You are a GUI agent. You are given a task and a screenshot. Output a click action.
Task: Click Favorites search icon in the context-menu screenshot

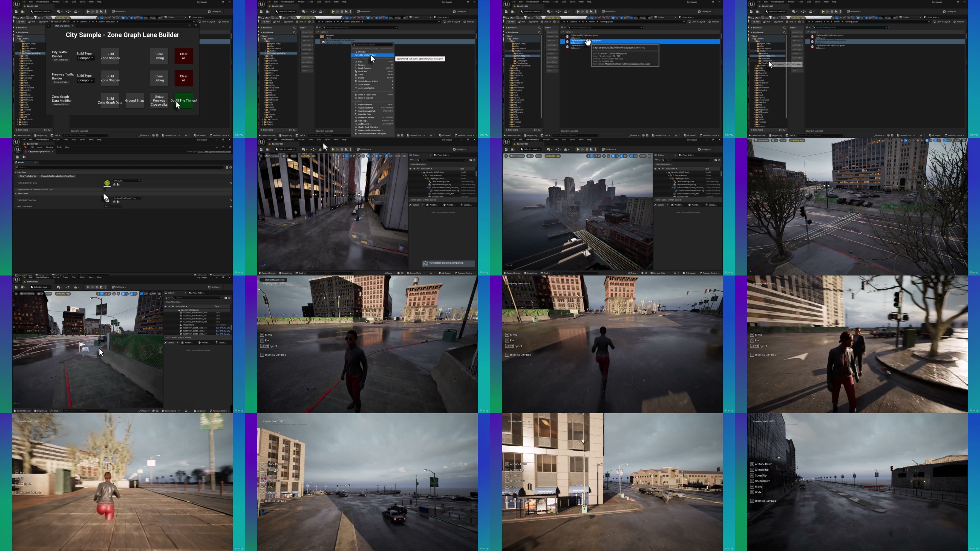tap(294, 27)
